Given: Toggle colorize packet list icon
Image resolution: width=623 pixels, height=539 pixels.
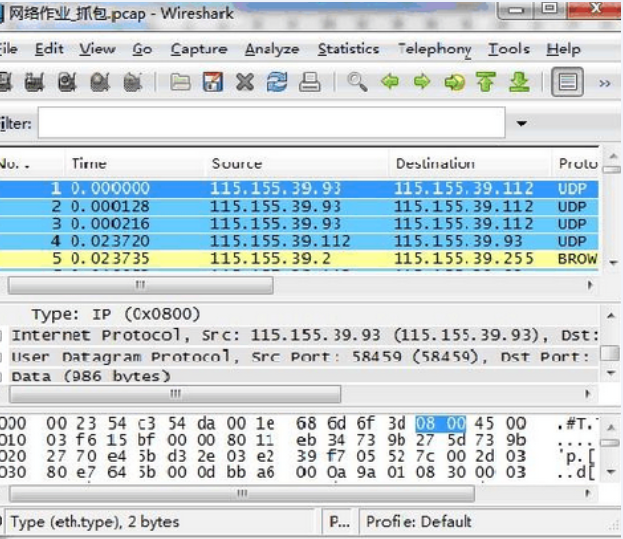Looking at the screenshot, I should 567,82.
